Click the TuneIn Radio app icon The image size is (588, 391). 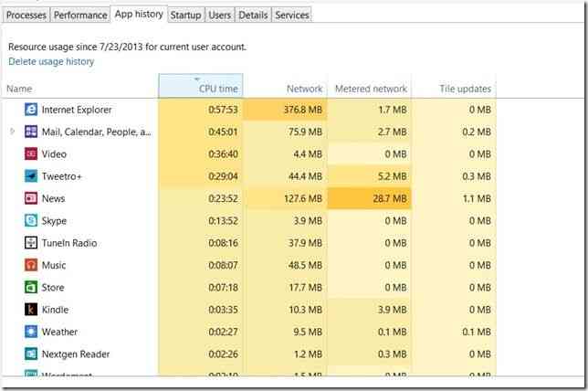coord(31,243)
